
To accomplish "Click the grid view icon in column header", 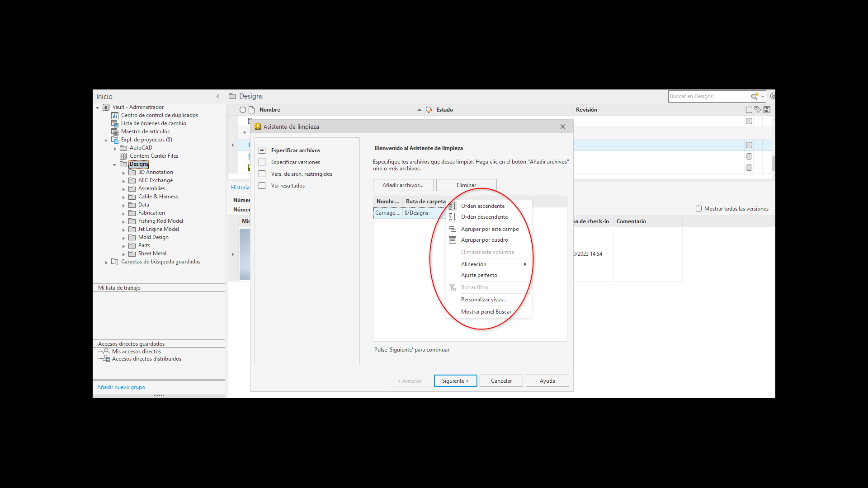I will coord(767,109).
